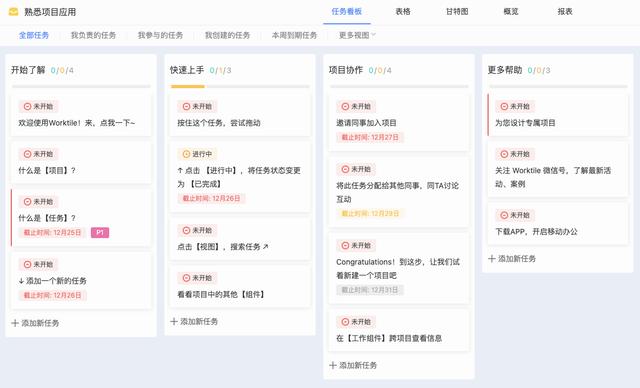Click status badge on 在【工作组件】 card
The image size is (640, 388).
click(356, 322)
